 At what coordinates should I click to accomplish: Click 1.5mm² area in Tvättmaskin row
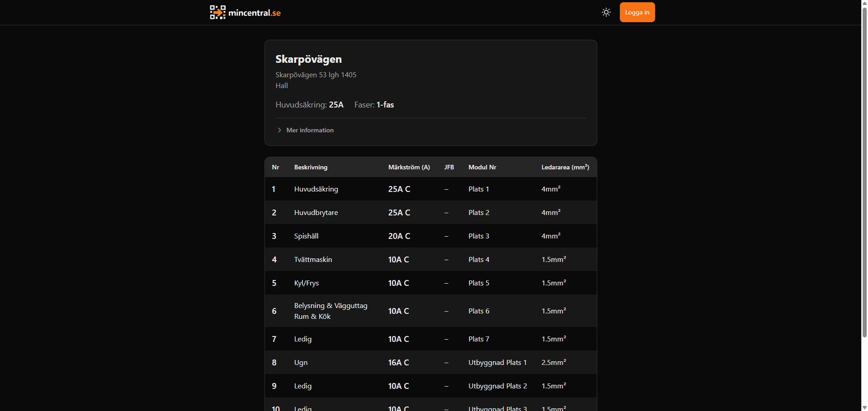click(x=553, y=259)
